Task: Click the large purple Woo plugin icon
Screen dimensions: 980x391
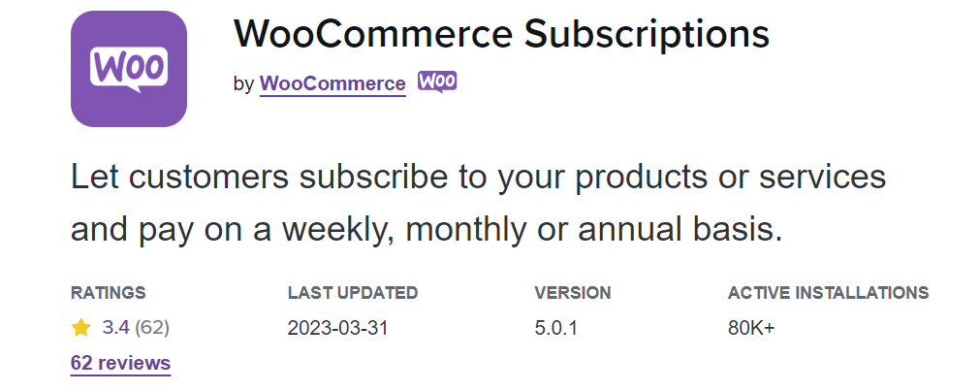Action: [129, 69]
